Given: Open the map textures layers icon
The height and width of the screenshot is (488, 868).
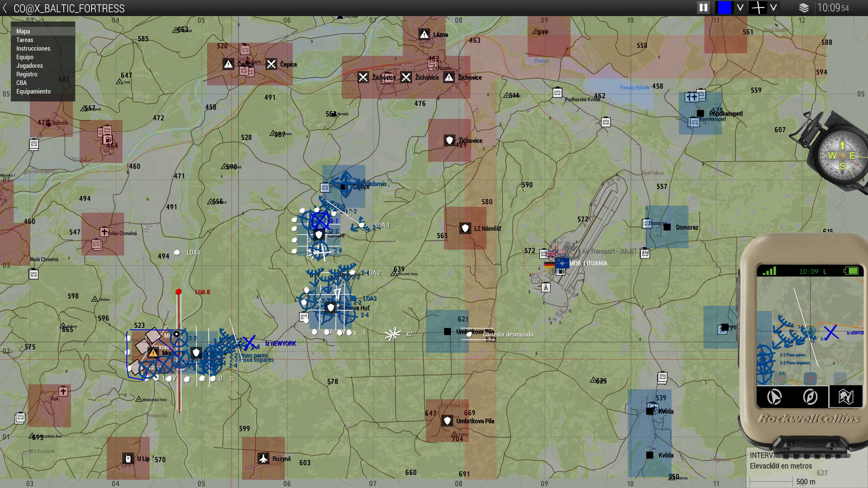Looking at the screenshot, I should [x=804, y=8].
